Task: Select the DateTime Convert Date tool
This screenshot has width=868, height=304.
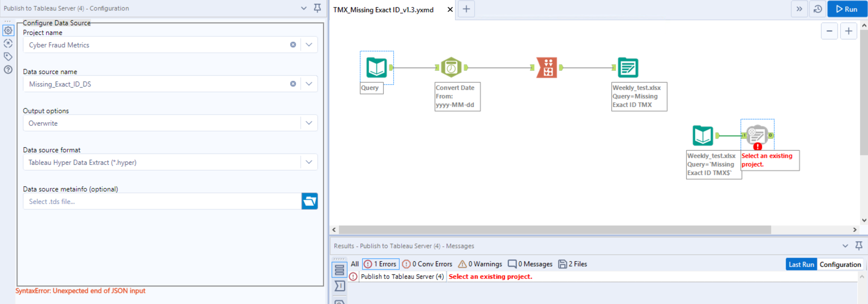Action: 451,67
